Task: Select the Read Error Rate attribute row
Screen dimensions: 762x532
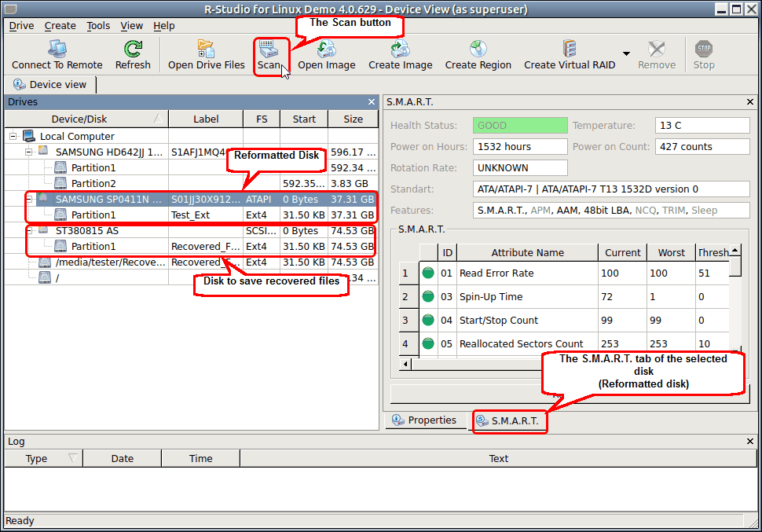Action: coord(565,273)
